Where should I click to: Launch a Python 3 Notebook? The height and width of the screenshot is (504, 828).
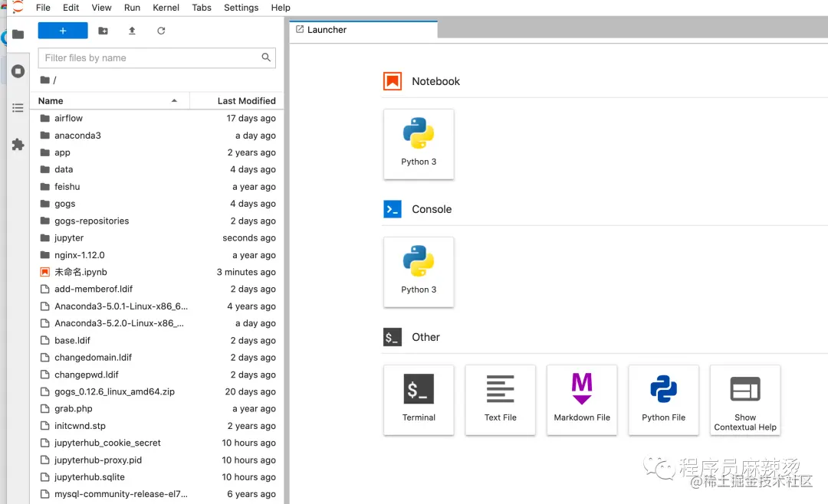(x=419, y=144)
